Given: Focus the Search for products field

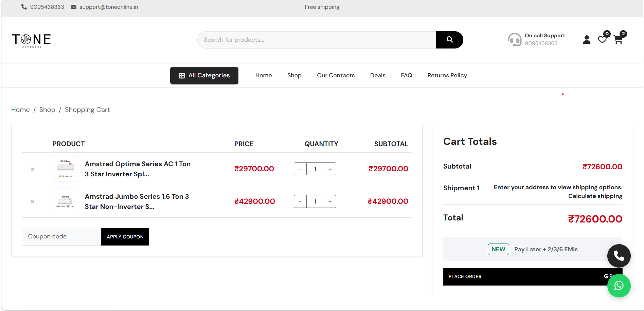Looking at the screenshot, I should [x=317, y=40].
